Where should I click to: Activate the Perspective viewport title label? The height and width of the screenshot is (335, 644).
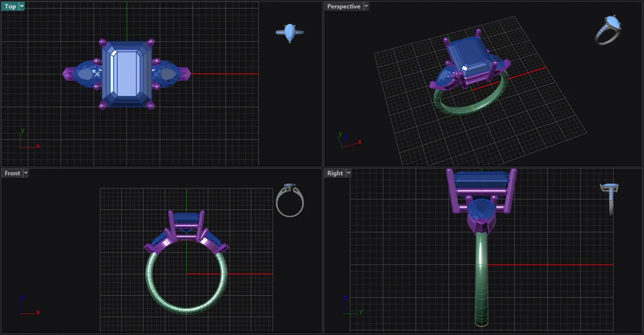point(343,6)
